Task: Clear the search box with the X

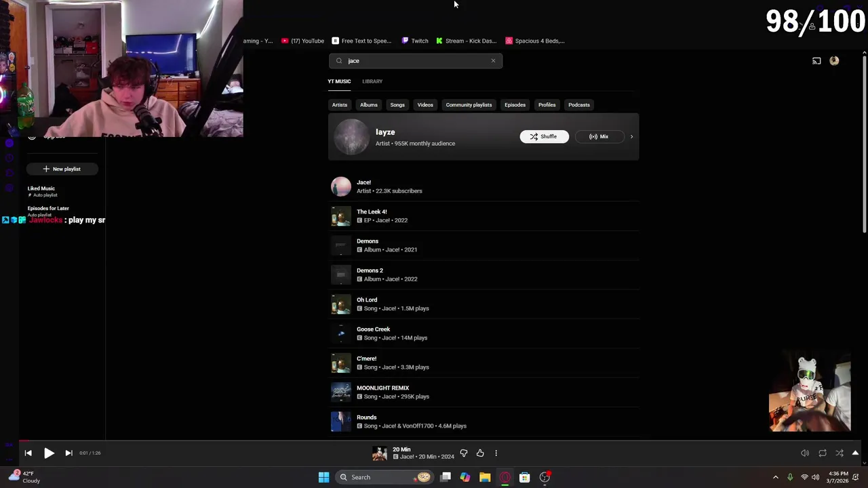Action: [493, 61]
